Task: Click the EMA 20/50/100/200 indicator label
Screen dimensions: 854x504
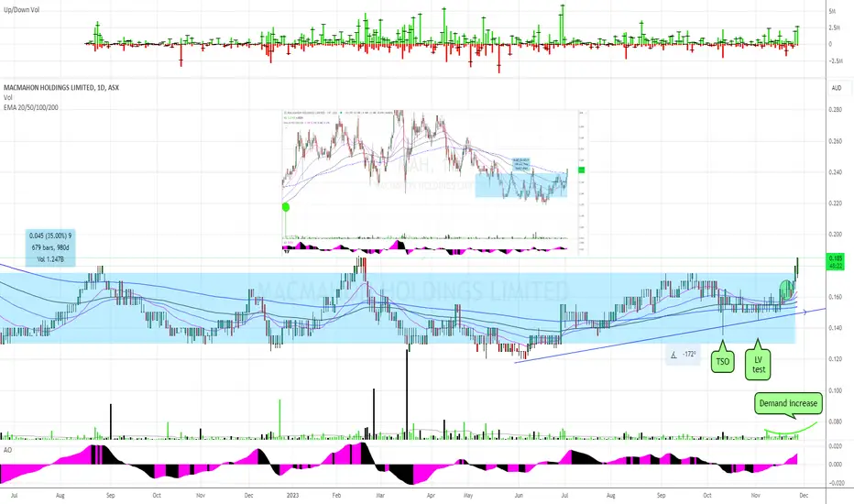Action: pos(30,107)
